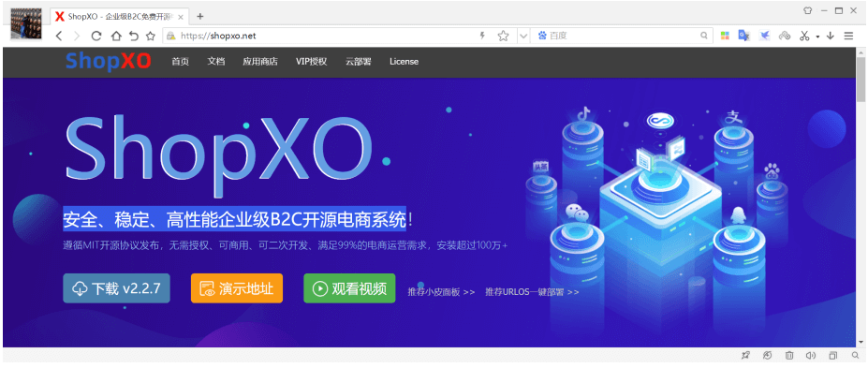This screenshot has width=868, height=368.
Task: Open the gray cloud extension icon
Action: point(785,36)
